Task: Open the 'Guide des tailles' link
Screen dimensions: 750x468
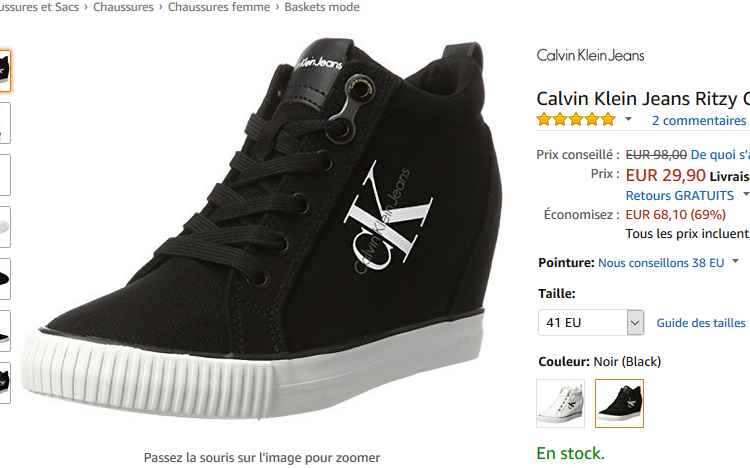Action: point(701,323)
